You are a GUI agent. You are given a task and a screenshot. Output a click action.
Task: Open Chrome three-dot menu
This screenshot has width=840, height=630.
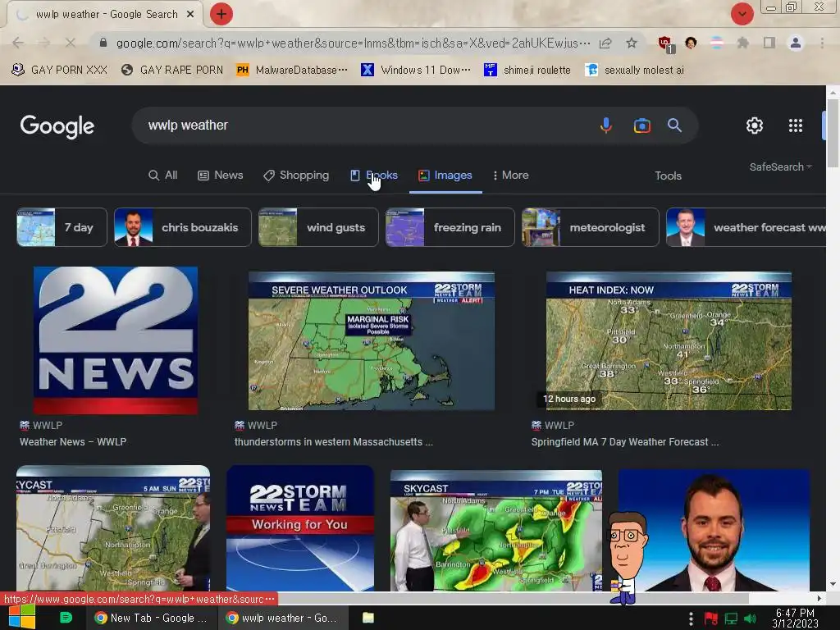coord(822,43)
